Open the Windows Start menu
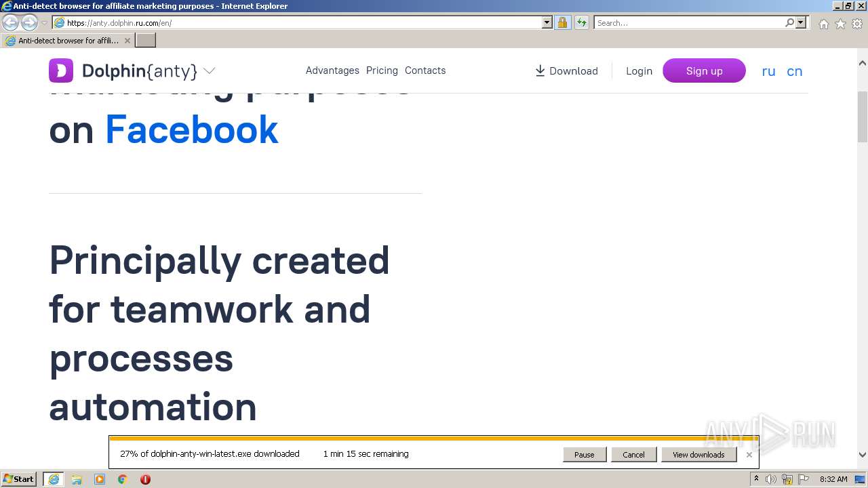 tap(19, 479)
